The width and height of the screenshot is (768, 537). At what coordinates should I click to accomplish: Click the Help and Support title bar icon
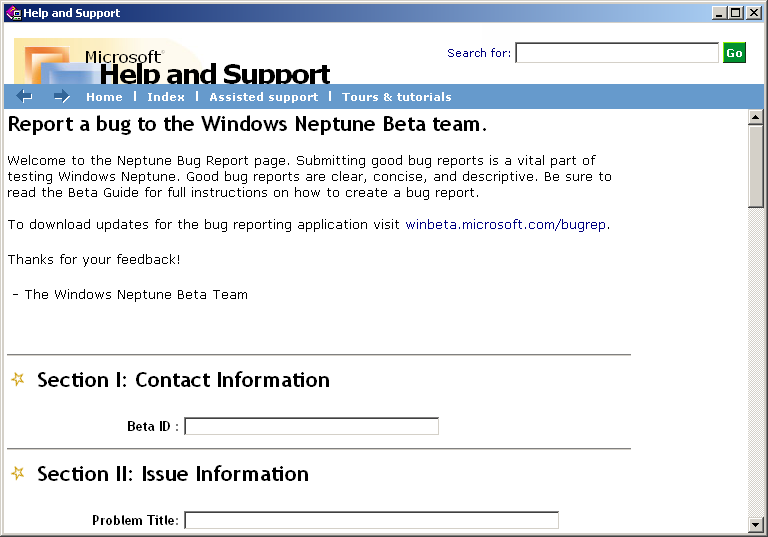(x=13, y=13)
